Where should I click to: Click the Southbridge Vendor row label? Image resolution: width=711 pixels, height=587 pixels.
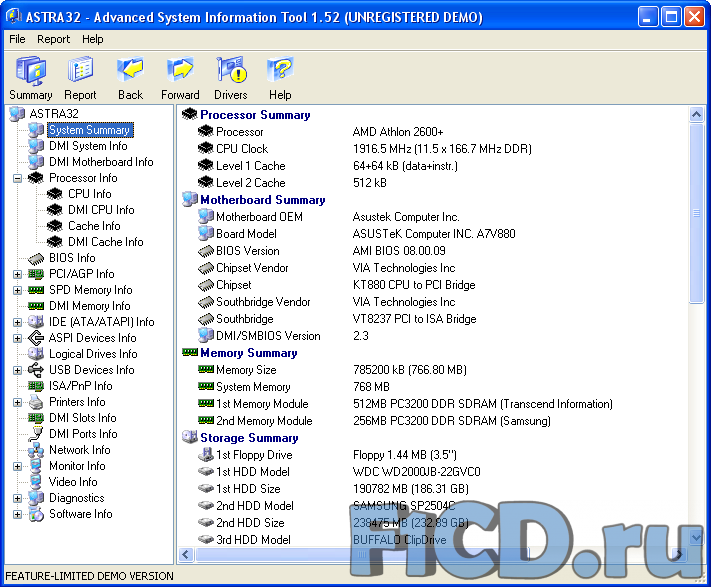click(x=263, y=302)
